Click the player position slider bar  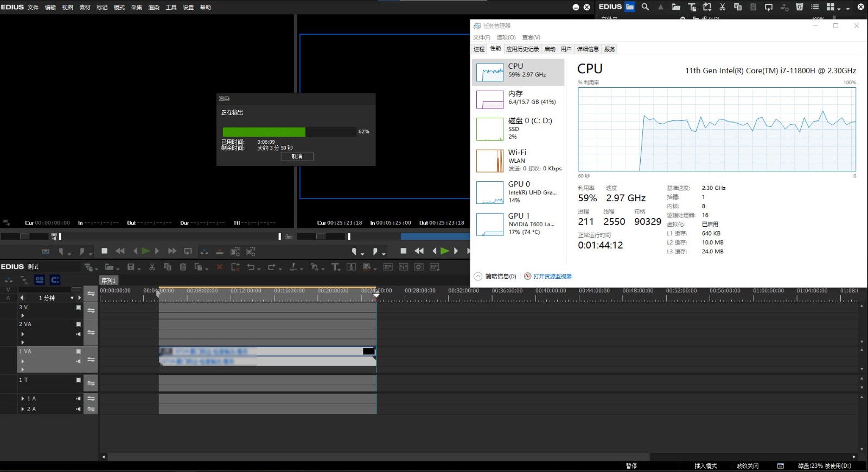point(170,237)
